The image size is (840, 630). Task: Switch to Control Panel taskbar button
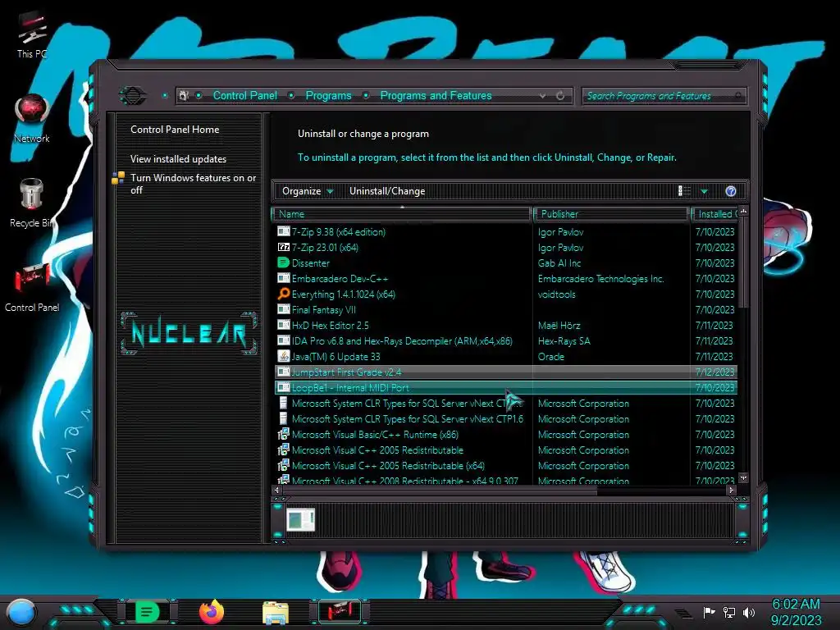pyautogui.click(x=340, y=611)
